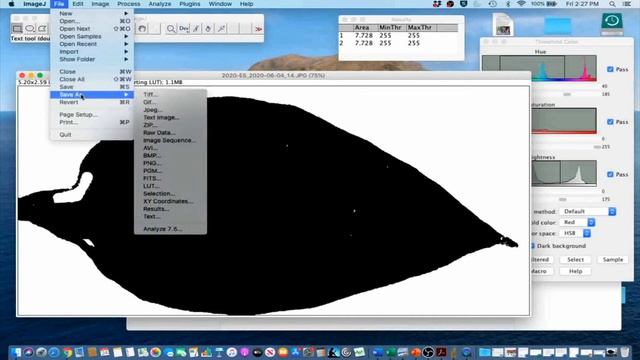
Task: Click the Brightness maximum slider handle
Action: (x=562, y=200)
